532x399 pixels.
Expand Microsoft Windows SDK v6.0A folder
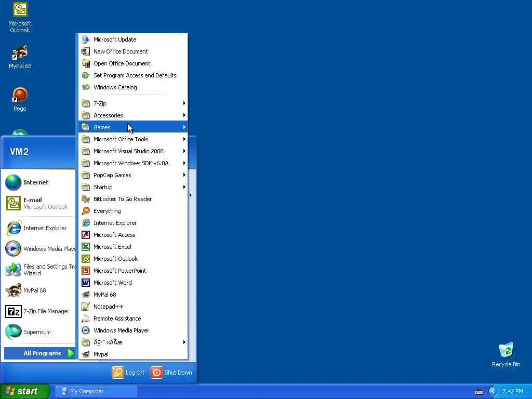pos(133,163)
